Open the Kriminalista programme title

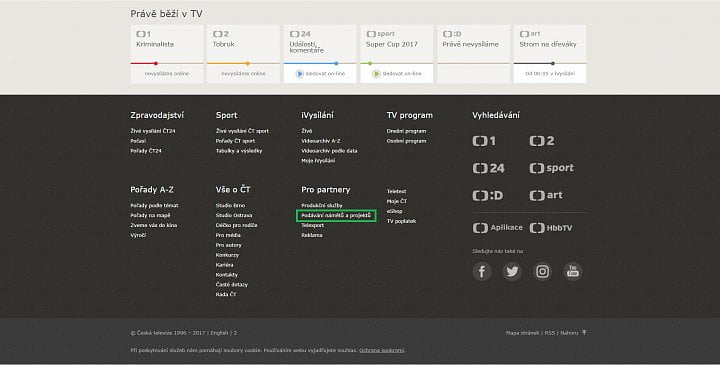tap(155, 45)
